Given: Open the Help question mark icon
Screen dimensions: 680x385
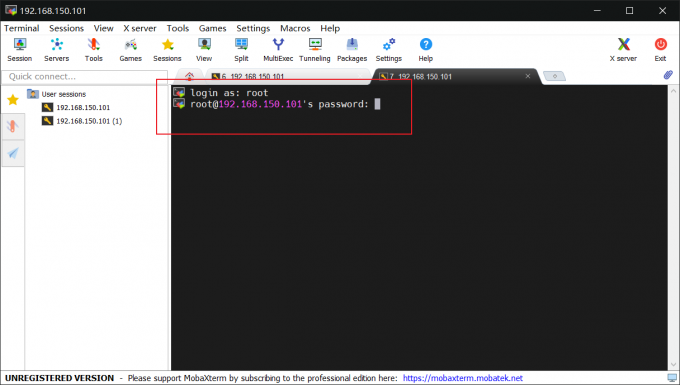Looking at the screenshot, I should tap(425, 50).
